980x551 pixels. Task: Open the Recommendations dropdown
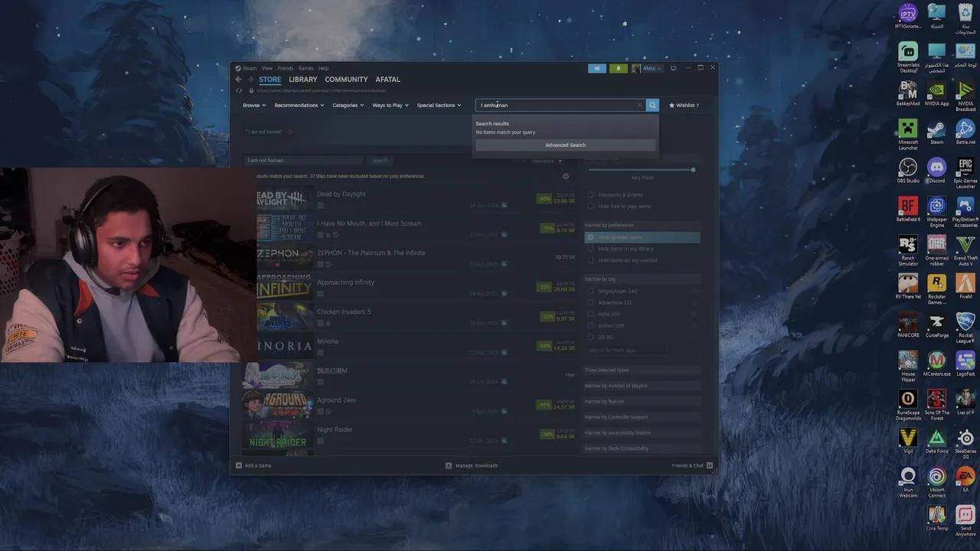coord(299,105)
